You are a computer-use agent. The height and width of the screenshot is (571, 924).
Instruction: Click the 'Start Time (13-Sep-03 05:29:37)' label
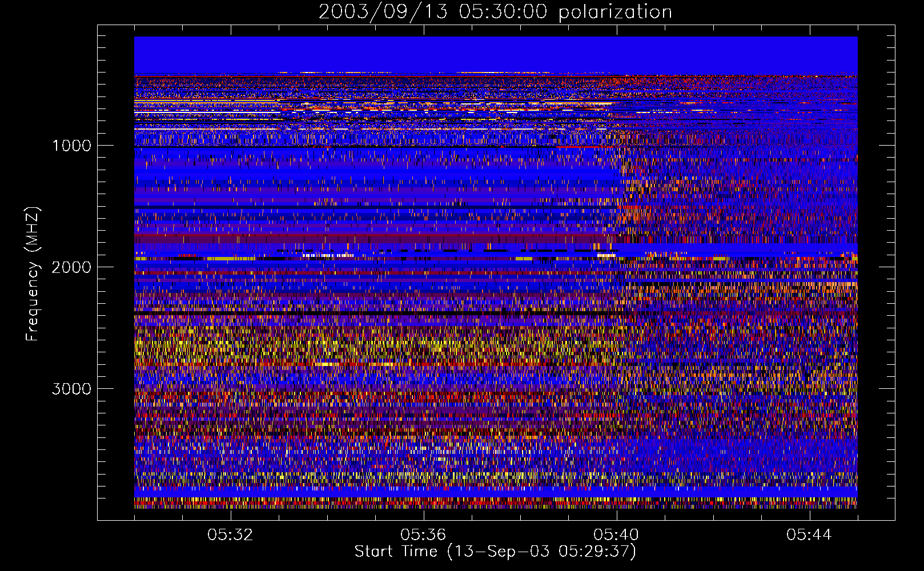(x=495, y=552)
